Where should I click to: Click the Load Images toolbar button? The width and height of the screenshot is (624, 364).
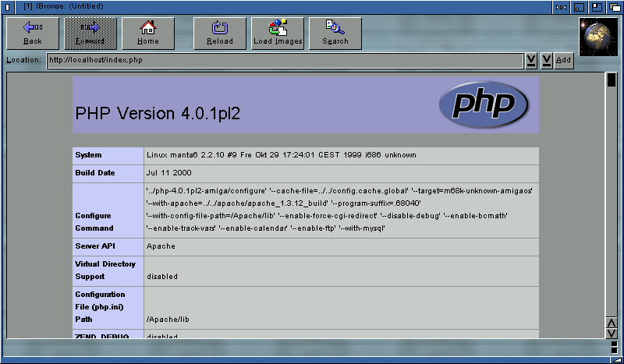[278, 34]
